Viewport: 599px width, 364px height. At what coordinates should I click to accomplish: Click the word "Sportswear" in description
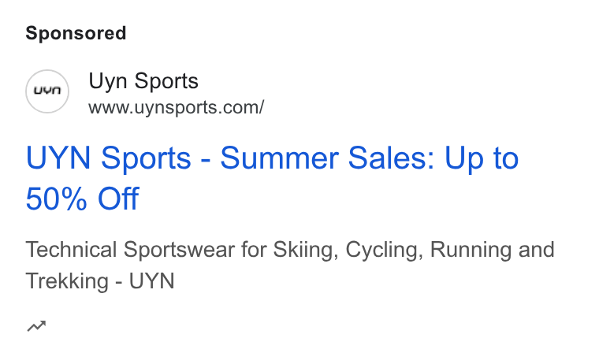(179, 251)
